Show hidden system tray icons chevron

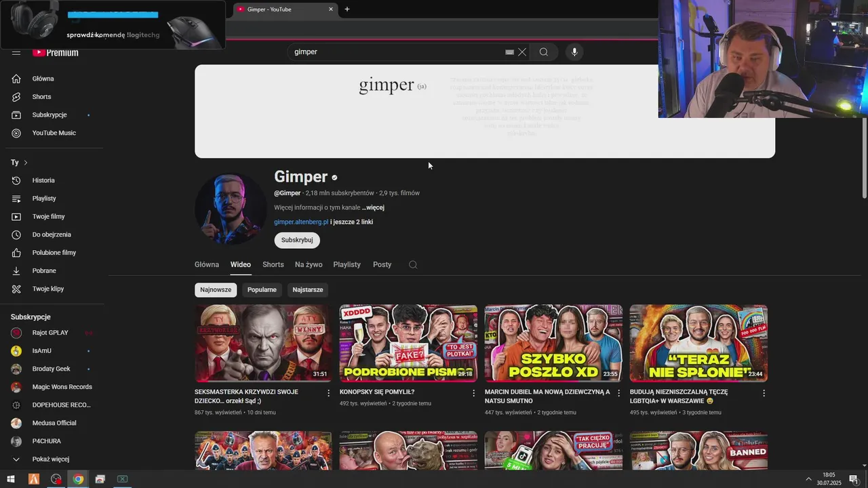tap(808, 479)
